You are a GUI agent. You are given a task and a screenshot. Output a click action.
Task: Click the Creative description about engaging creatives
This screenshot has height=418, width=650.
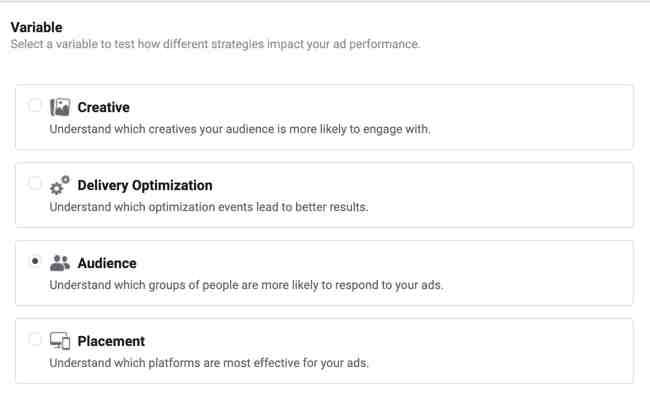(240, 129)
